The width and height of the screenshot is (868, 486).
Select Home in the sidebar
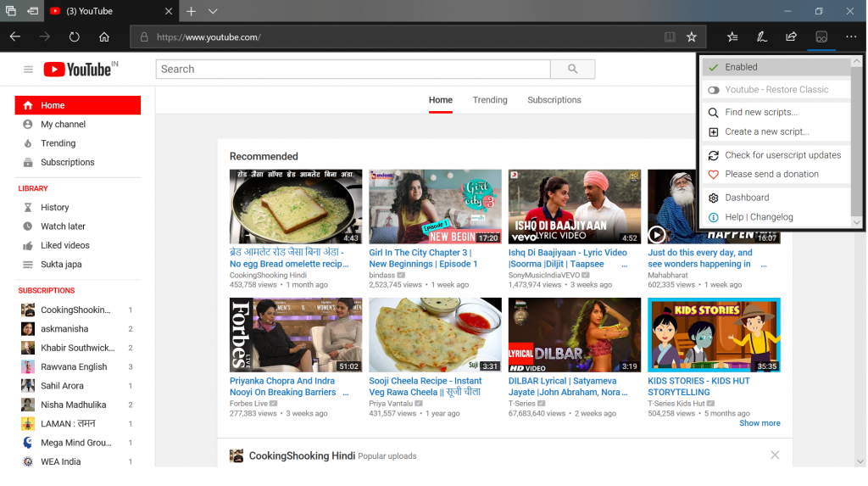coord(77,105)
